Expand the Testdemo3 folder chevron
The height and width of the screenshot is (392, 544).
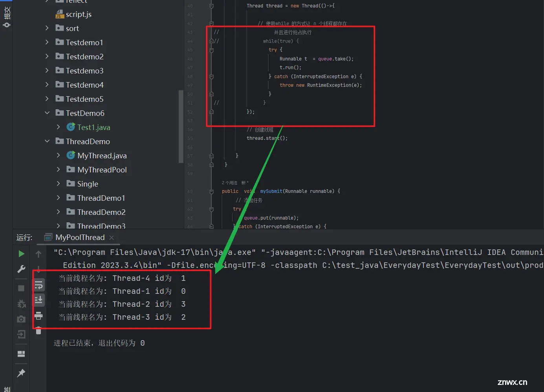click(47, 70)
